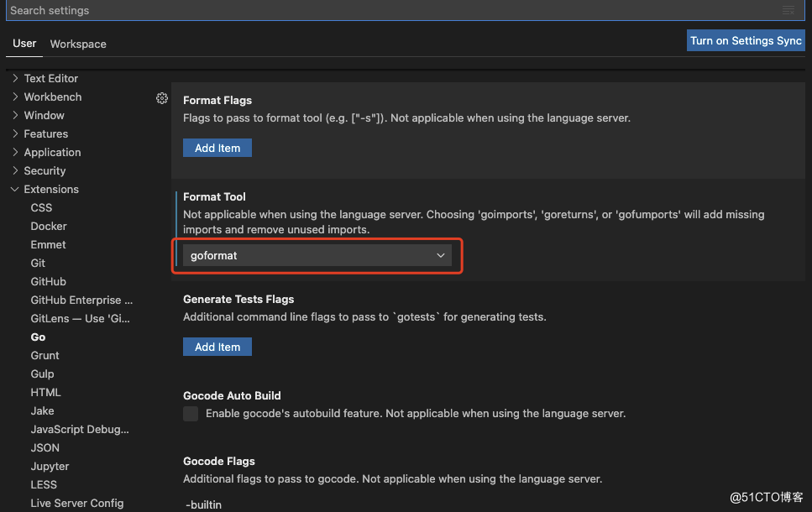
Task: Open the Go extension settings
Action: pyautogui.click(x=38, y=337)
